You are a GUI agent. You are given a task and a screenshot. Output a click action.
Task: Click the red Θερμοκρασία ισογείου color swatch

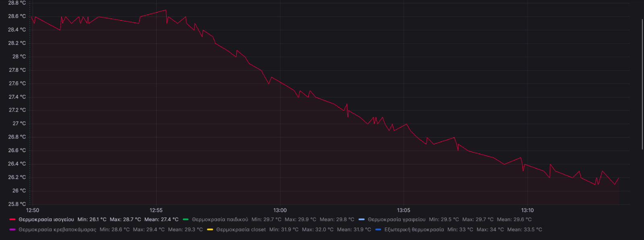[x=12, y=219]
